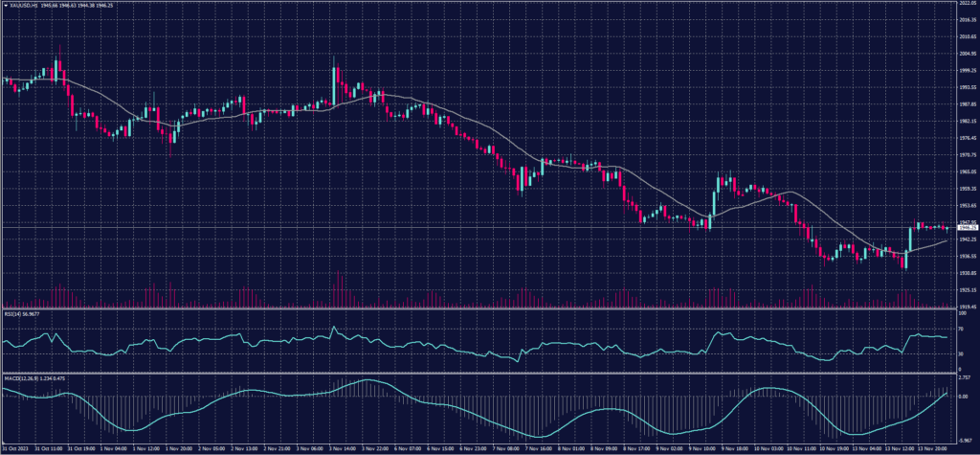Click the RSI 30 level label
The width and height of the screenshot is (980, 455).
point(960,353)
